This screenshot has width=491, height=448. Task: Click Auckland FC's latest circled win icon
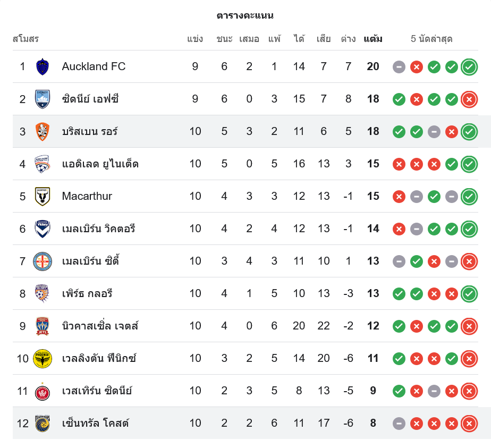pos(469,67)
